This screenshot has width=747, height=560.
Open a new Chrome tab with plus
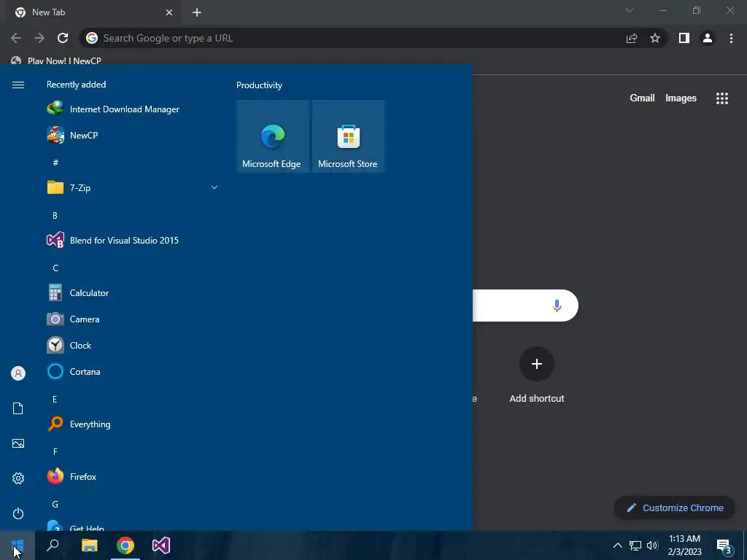click(197, 12)
